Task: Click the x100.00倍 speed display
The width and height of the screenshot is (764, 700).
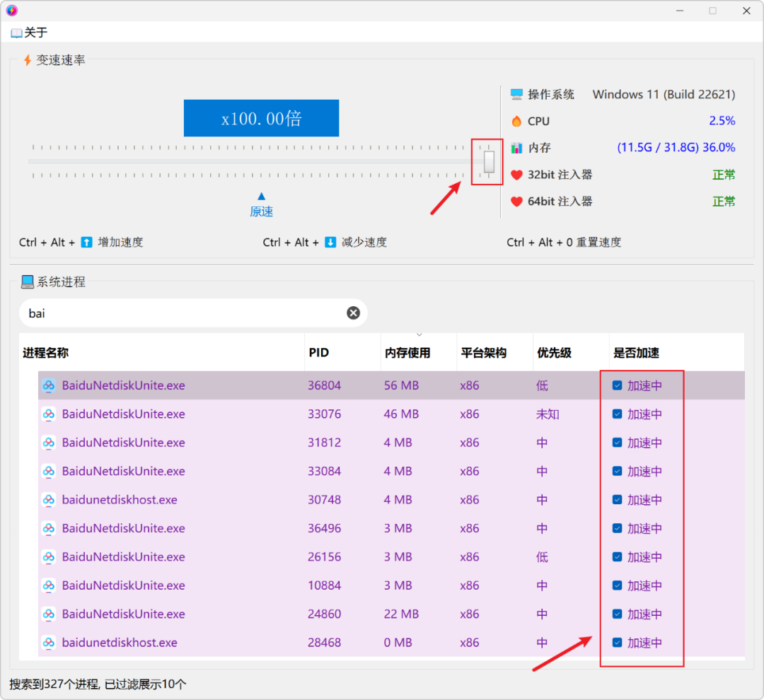Action: point(261,118)
